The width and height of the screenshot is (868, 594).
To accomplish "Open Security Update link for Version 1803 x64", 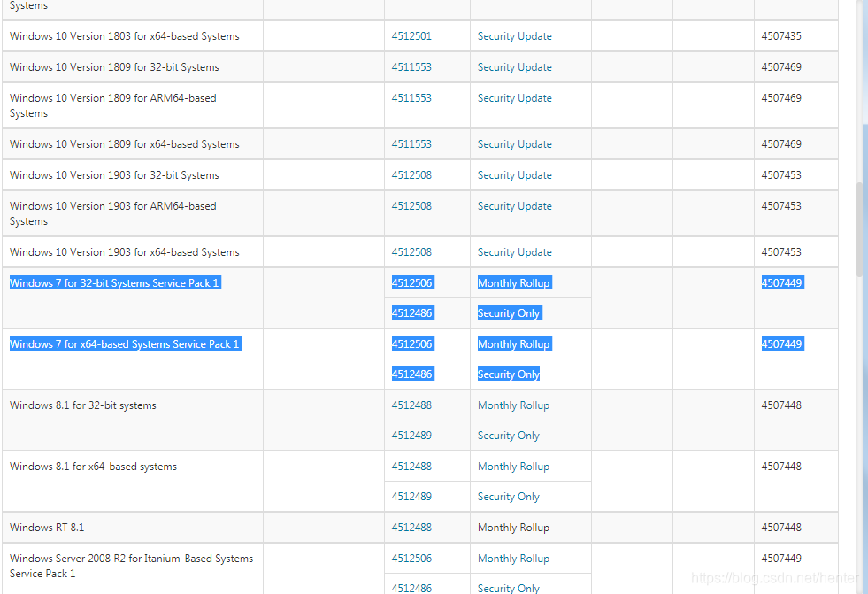I will point(514,36).
